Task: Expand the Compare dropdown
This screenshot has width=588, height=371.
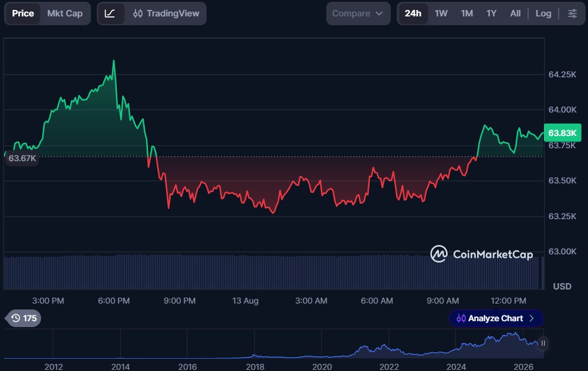Action: [x=358, y=13]
